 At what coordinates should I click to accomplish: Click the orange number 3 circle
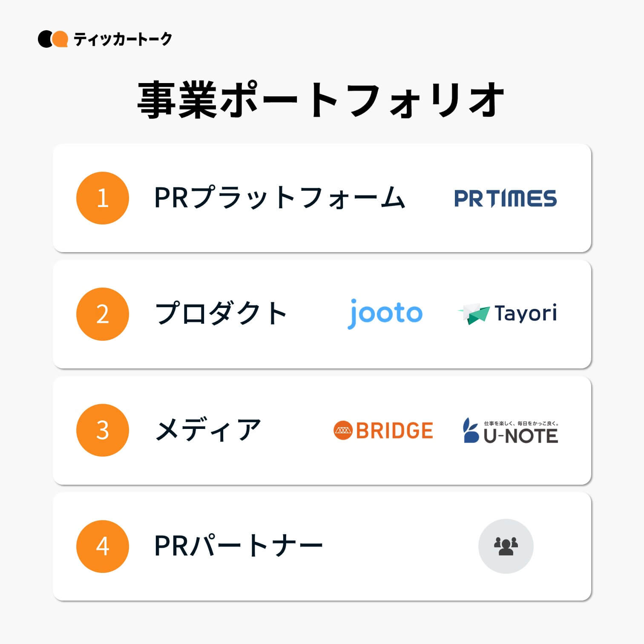tap(103, 430)
